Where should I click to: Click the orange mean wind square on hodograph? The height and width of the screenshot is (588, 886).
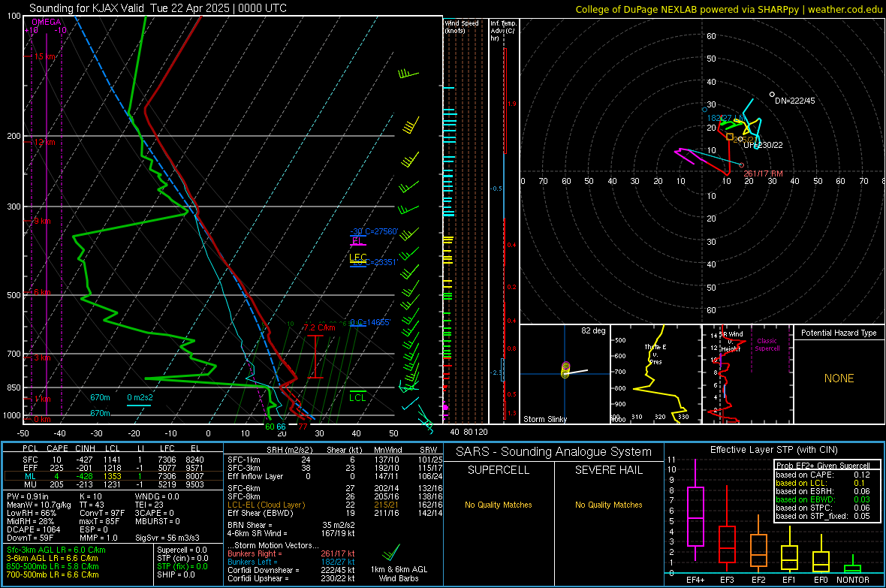click(x=730, y=137)
